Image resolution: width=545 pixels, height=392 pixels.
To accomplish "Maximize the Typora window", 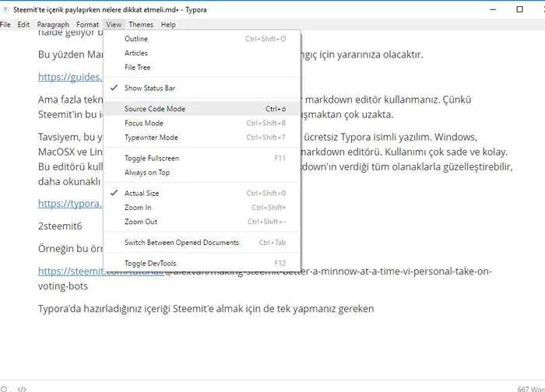I will [519, 9].
